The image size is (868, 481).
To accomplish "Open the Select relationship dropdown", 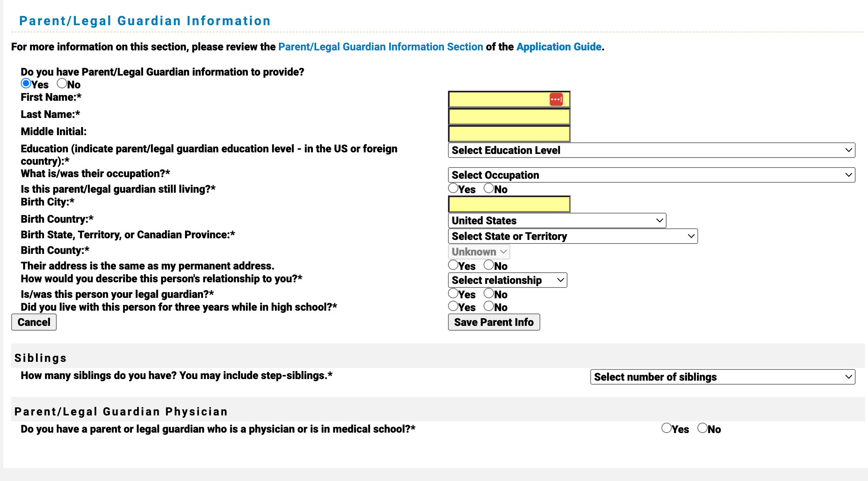I will tap(507, 280).
